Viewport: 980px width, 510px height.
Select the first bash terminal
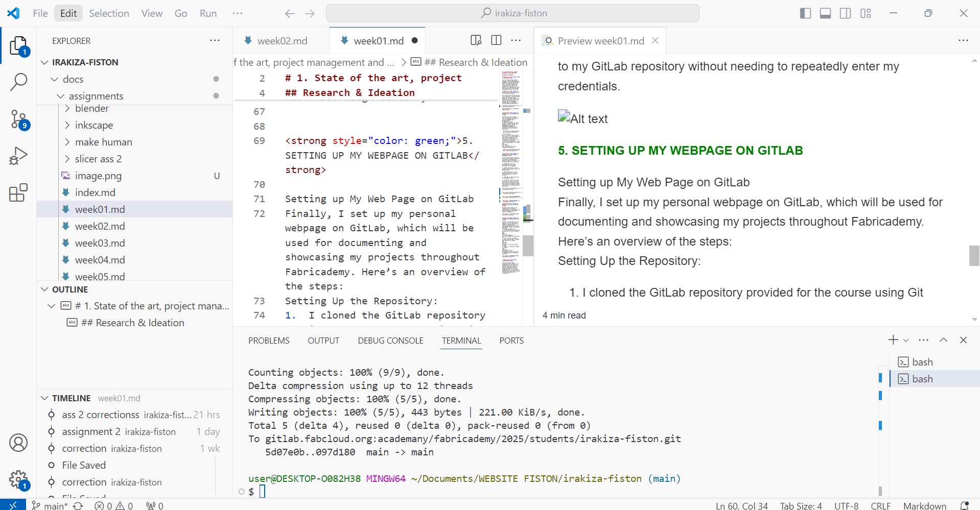pos(935,362)
